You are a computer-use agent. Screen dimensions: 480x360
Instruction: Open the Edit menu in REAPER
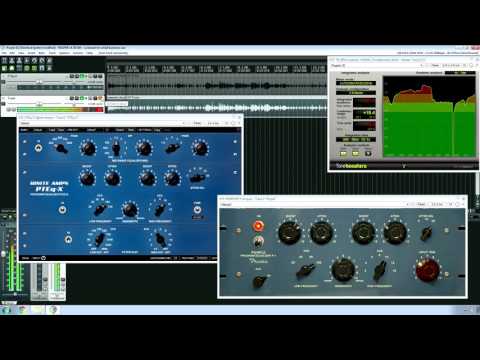tap(12, 53)
